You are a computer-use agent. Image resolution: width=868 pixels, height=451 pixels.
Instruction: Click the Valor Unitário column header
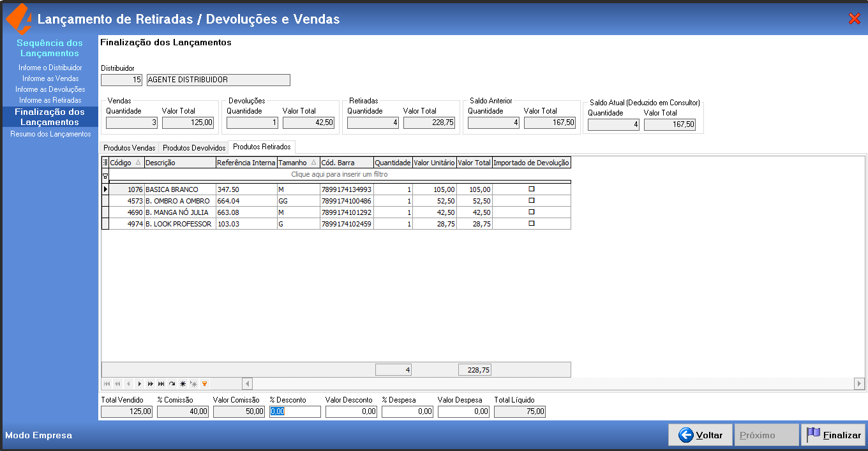(435, 163)
